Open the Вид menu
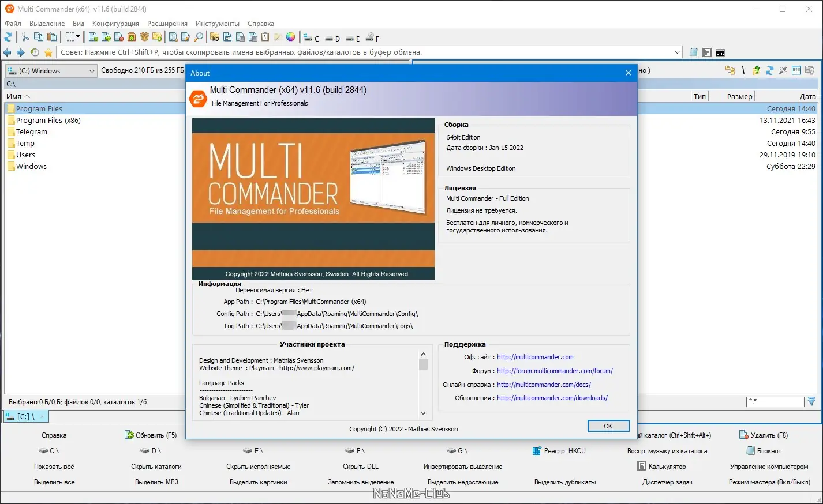 [x=78, y=24]
